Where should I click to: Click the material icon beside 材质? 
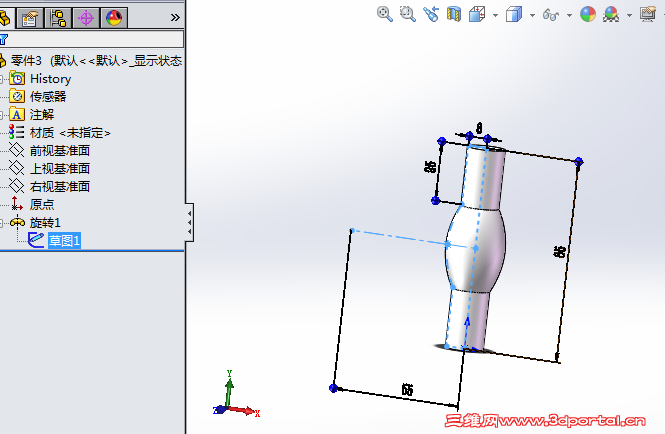click(17, 132)
